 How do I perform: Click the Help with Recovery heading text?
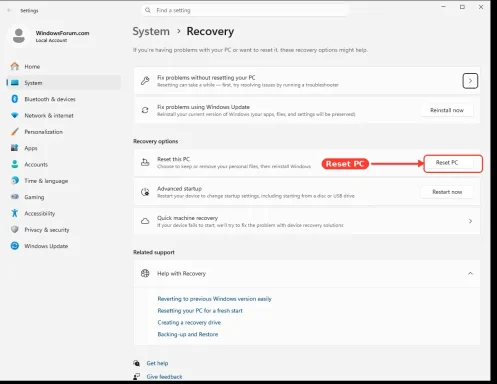pyautogui.click(x=181, y=274)
